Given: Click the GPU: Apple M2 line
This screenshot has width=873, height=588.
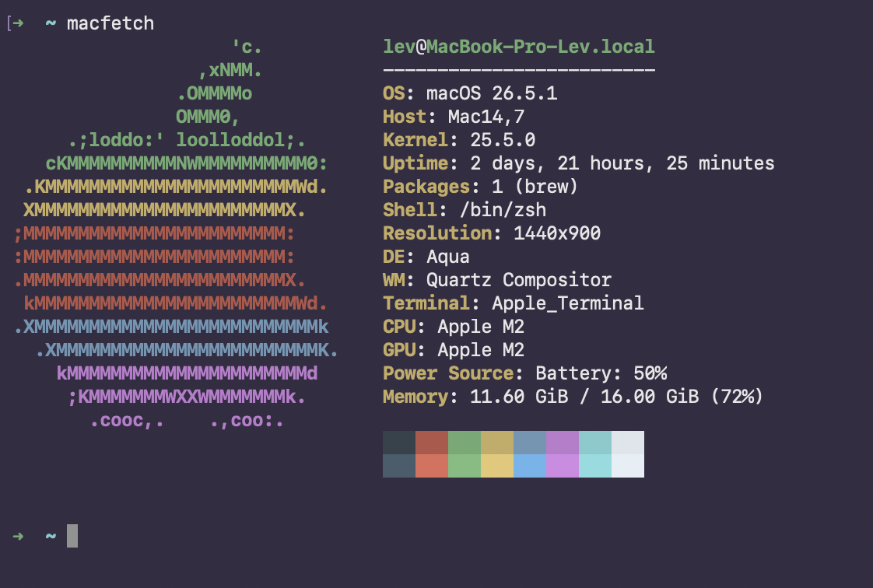Looking at the screenshot, I should (454, 350).
